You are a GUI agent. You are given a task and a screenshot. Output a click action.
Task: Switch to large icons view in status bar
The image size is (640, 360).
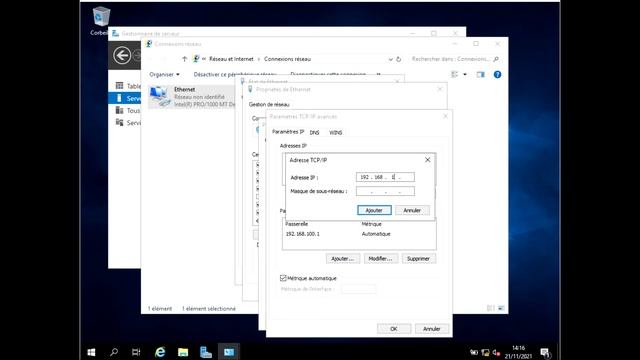pyautogui.click(x=501, y=308)
